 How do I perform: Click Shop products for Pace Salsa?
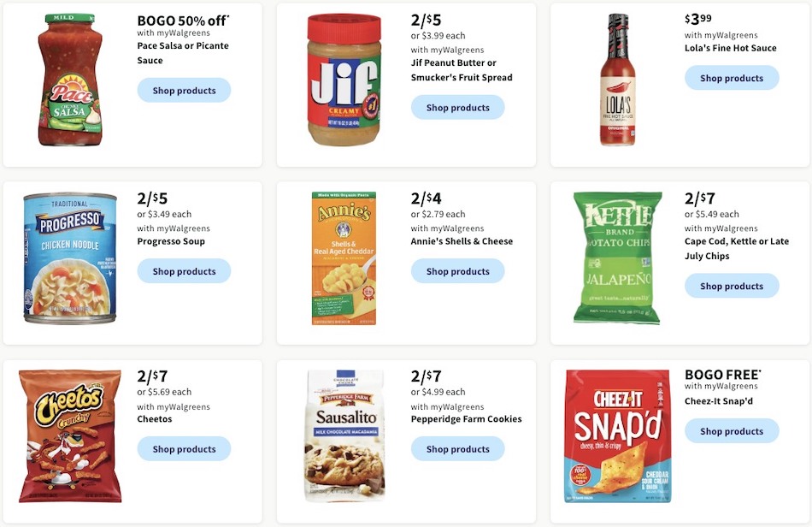click(184, 90)
